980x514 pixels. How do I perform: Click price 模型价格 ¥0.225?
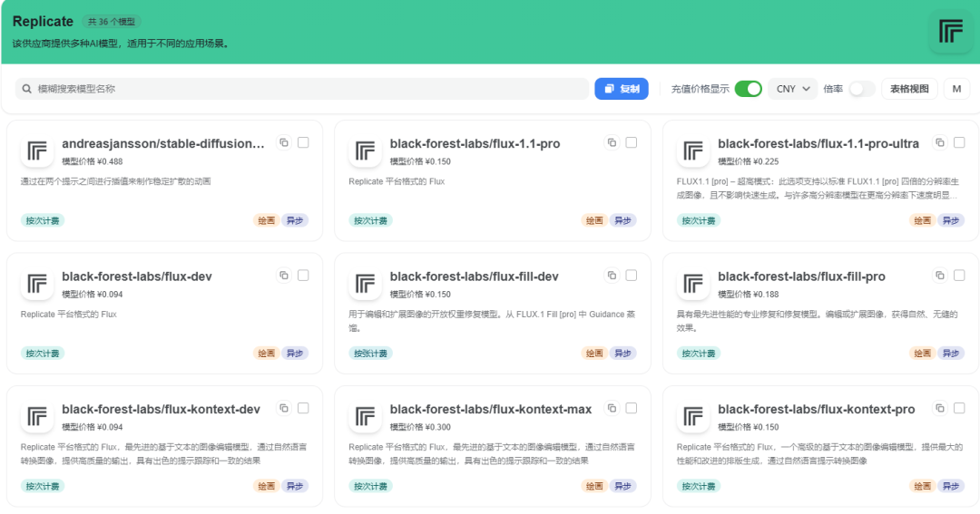[x=748, y=161]
